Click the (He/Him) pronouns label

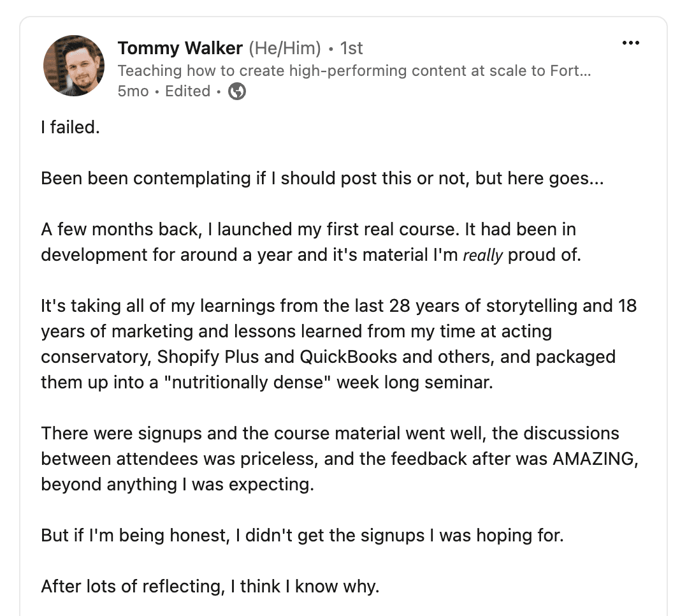tap(284, 48)
